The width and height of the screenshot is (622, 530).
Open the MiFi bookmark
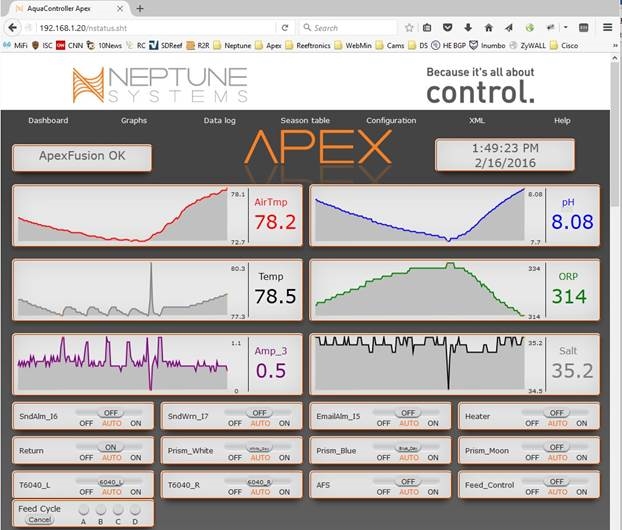click(15, 45)
